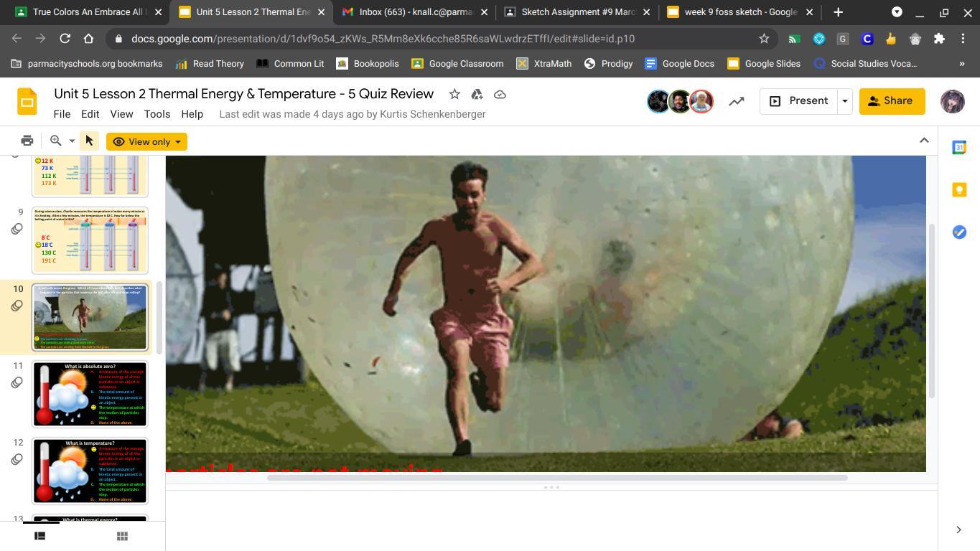Choose the Select cursor tool
The image size is (980, 551).
89,141
